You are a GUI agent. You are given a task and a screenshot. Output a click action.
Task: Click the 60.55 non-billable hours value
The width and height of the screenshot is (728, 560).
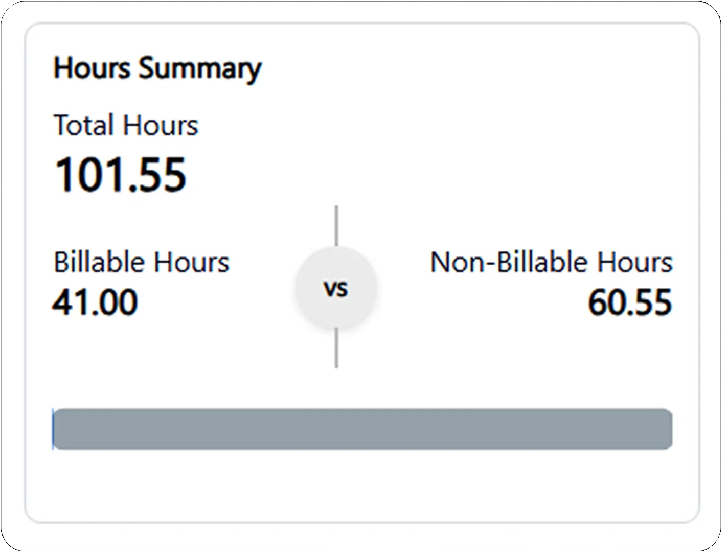[x=630, y=302]
